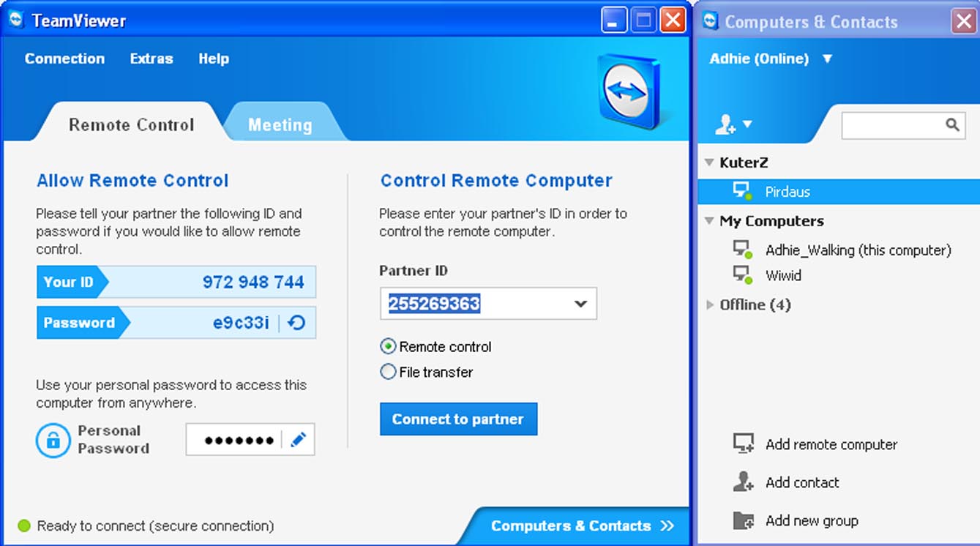Click the add contact person icon in the Contacts toolbar
Viewport: 980px width, 546px height.
click(725, 124)
